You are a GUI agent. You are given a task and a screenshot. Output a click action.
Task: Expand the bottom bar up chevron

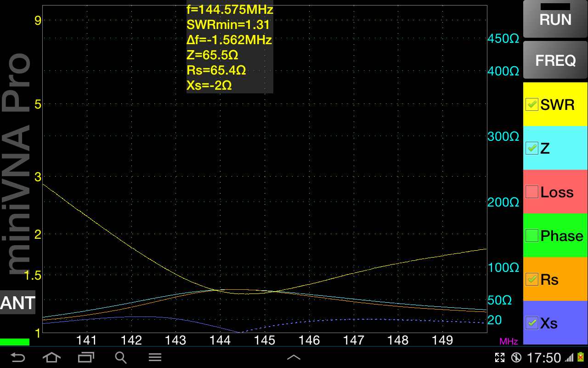pyautogui.click(x=294, y=357)
